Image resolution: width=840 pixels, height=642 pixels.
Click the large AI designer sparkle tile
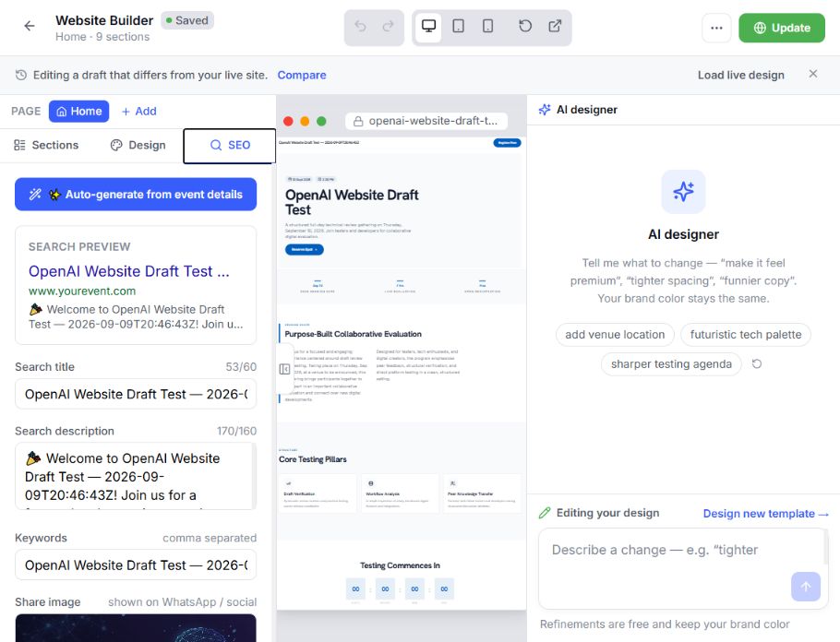pos(683,192)
